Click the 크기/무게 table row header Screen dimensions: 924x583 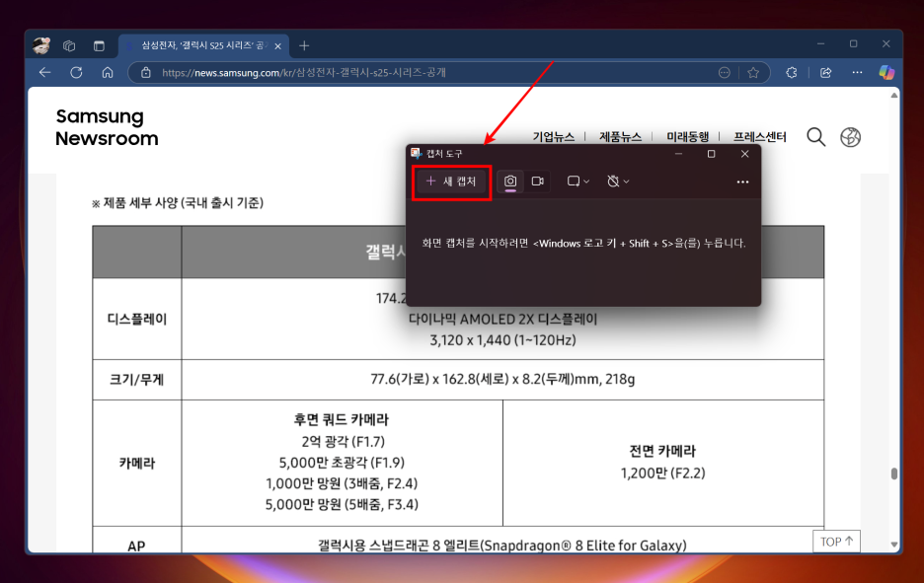136,379
